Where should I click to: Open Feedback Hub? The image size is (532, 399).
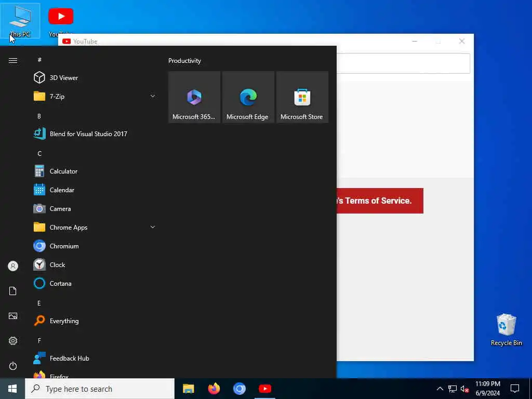[x=95, y=358]
